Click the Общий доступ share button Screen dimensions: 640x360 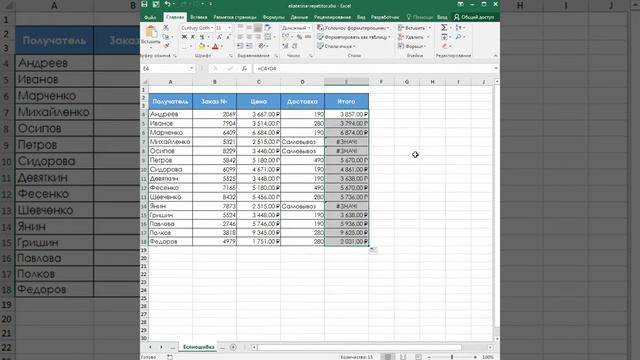474,17
